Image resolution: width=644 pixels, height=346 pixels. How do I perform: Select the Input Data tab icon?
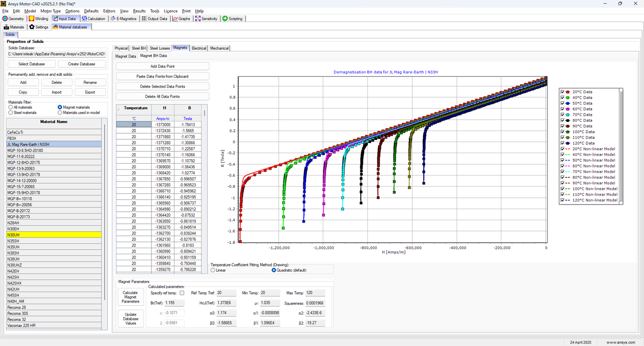click(55, 18)
